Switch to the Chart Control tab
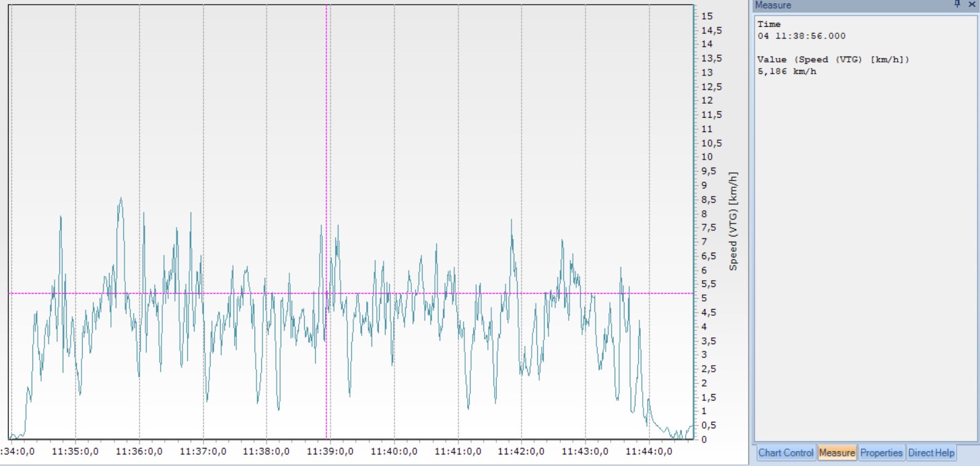980x466 pixels. click(785, 453)
